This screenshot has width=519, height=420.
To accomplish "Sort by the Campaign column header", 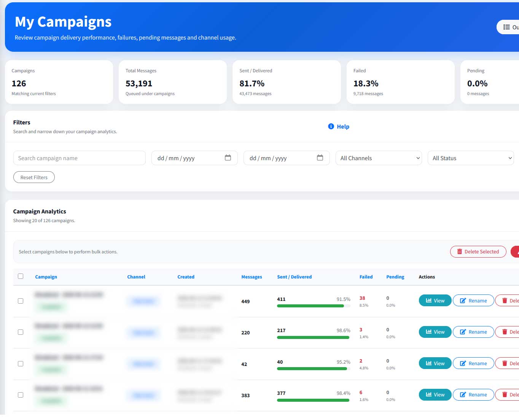I will pos(46,277).
